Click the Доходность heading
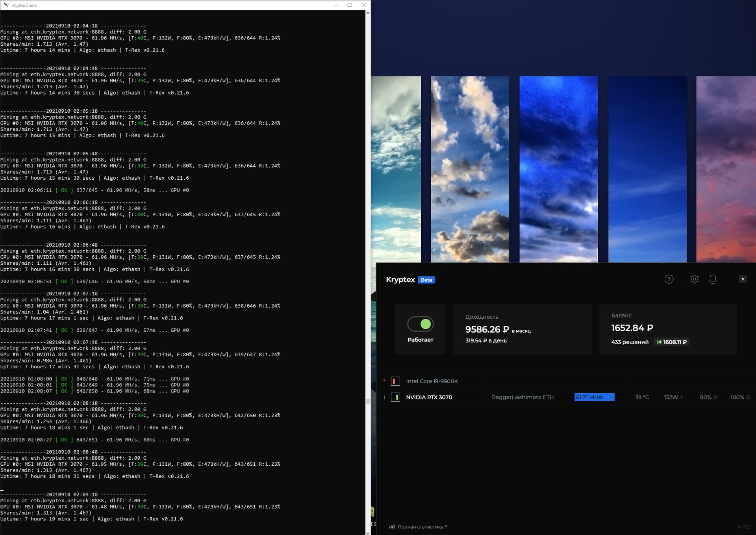Viewport: 756px width, 535px height. tap(482, 317)
